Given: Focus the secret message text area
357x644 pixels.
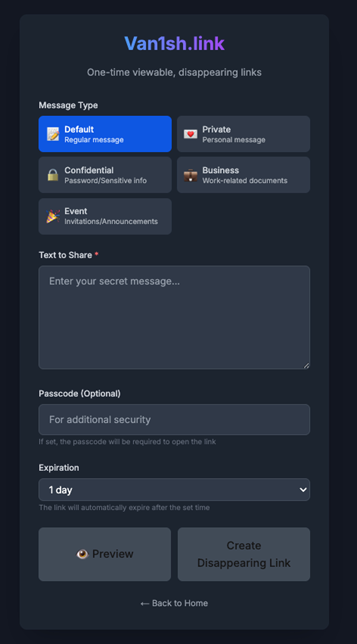Looking at the screenshot, I should click(x=174, y=317).
